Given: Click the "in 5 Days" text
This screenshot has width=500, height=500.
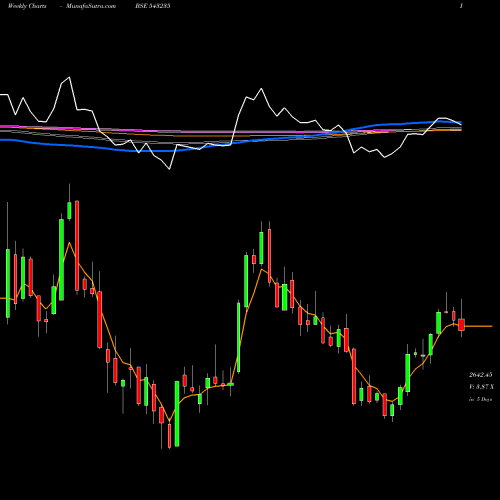Looking at the screenshot, I should 480,399.
